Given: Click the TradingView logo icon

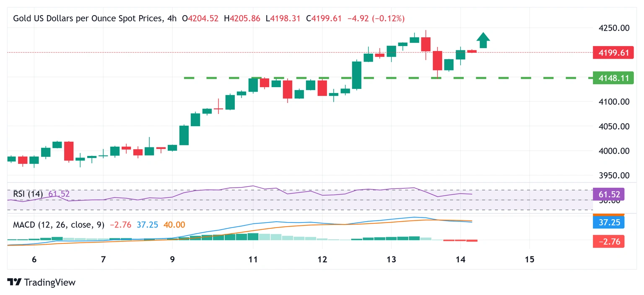Looking at the screenshot, I should 14,282.
